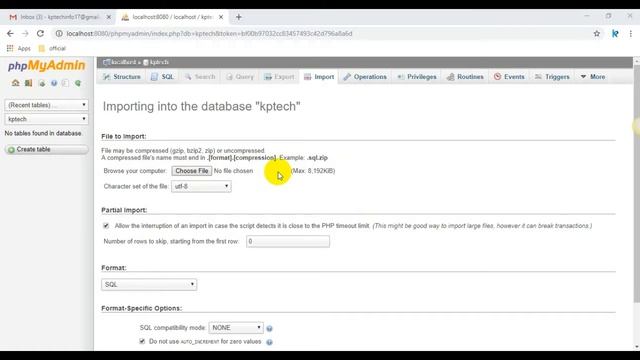
Task: Bookmark this page with star icon
Action: tap(597, 33)
